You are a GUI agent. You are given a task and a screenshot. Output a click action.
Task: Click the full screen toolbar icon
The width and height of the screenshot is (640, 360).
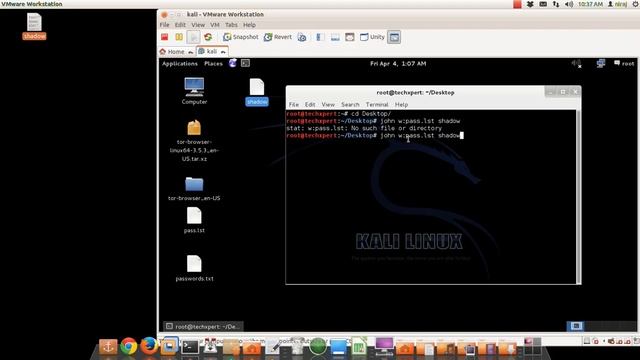coord(350,37)
